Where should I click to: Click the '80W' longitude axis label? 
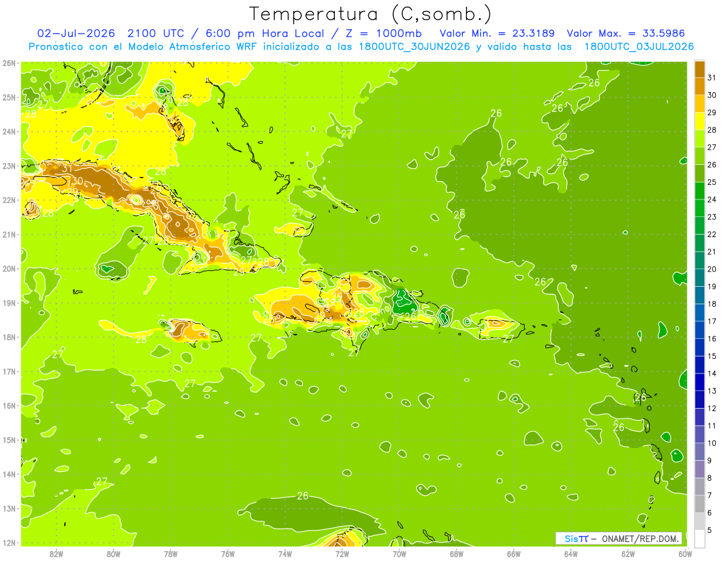[113, 554]
